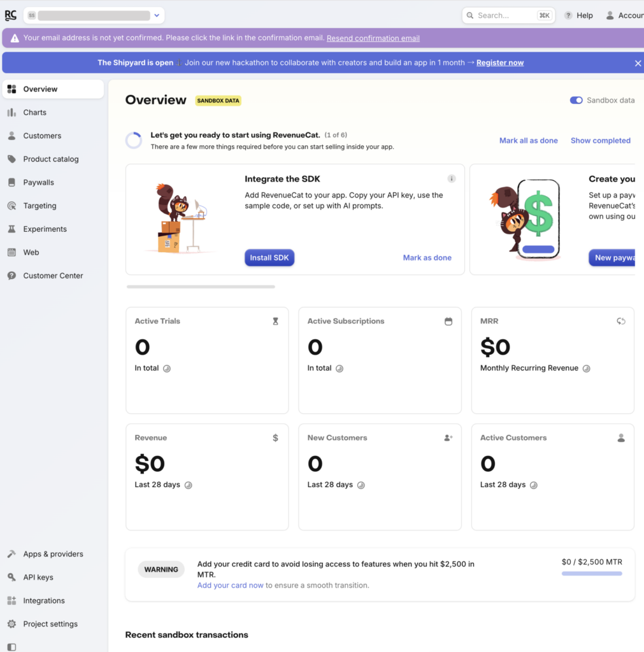This screenshot has width=644, height=652.
Task: Click the refresh icon on MRR card
Action: [x=620, y=322]
